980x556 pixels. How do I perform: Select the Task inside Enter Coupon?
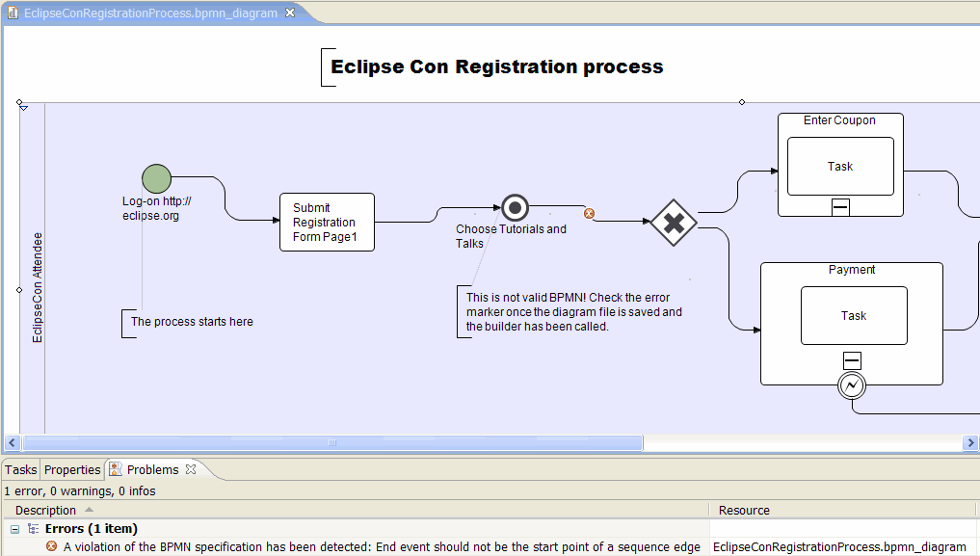pos(840,166)
